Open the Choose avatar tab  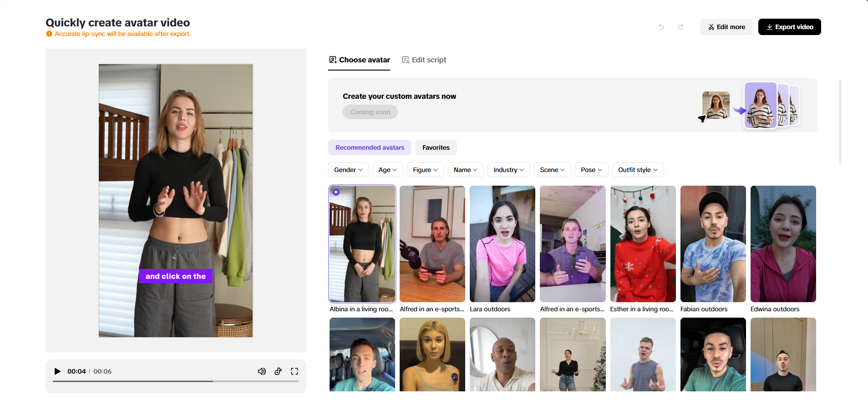[359, 60]
